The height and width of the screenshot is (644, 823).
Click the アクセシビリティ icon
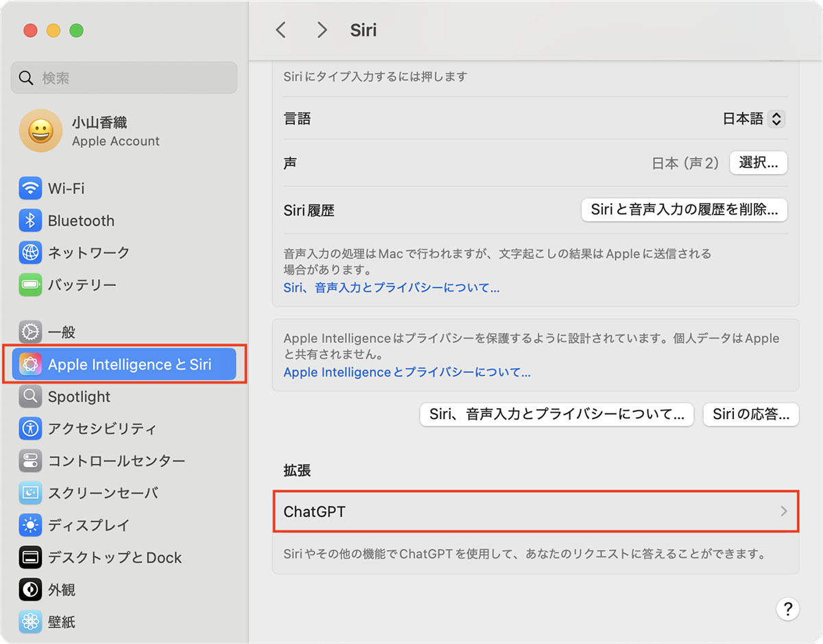click(x=30, y=429)
